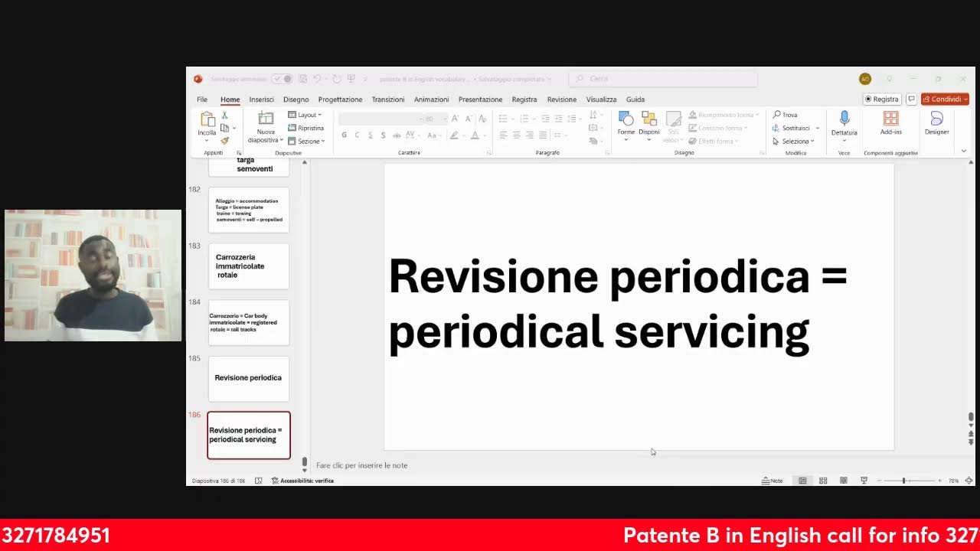The width and height of the screenshot is (980, 551).
Task: Open the Condividi share dropdown
Action: tap(945, 99)
